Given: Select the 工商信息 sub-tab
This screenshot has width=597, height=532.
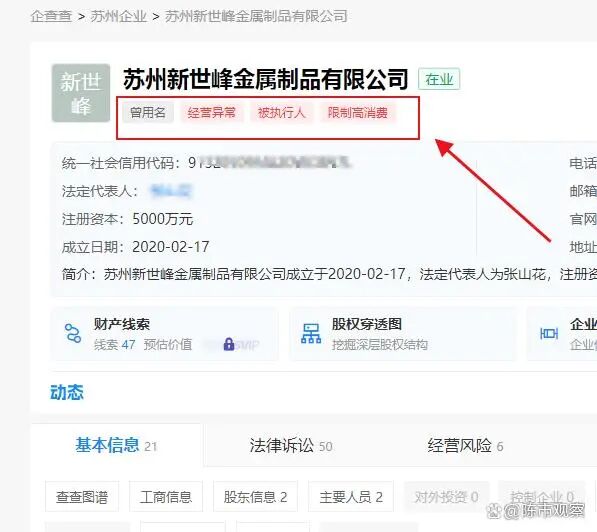Looking at the screenshot, I should pos(166,497).
